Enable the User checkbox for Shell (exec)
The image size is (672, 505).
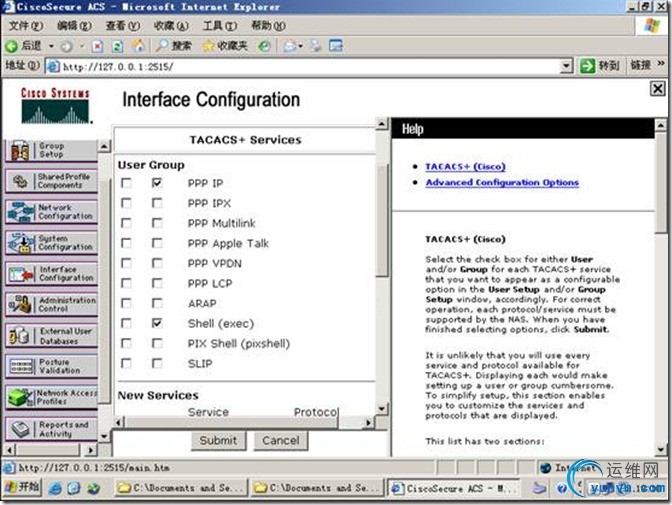(x=126, y=324)
